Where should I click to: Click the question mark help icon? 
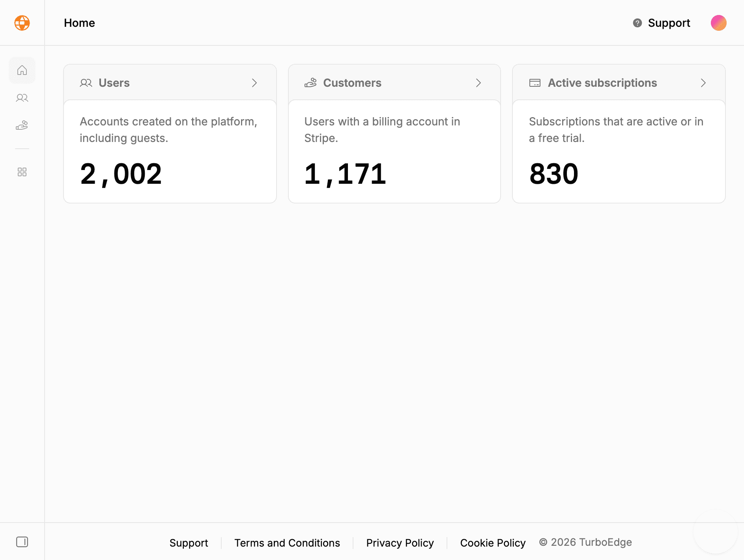(x=637, y=23)
